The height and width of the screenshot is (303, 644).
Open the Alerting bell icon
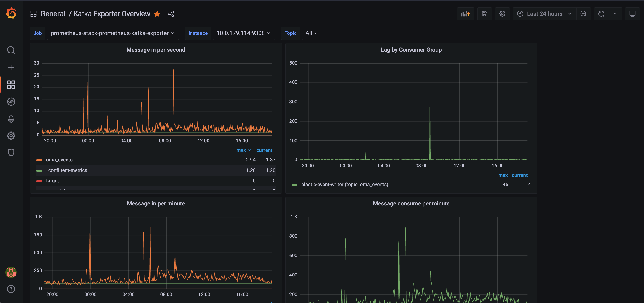pos(11,118)
